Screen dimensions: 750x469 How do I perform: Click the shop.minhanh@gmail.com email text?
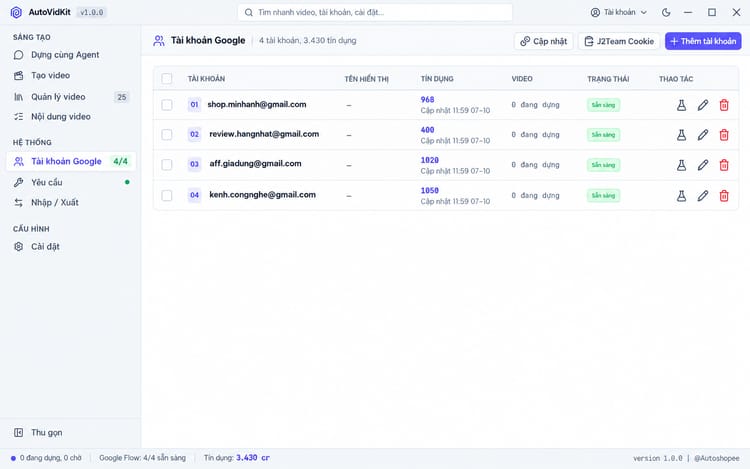257,104
